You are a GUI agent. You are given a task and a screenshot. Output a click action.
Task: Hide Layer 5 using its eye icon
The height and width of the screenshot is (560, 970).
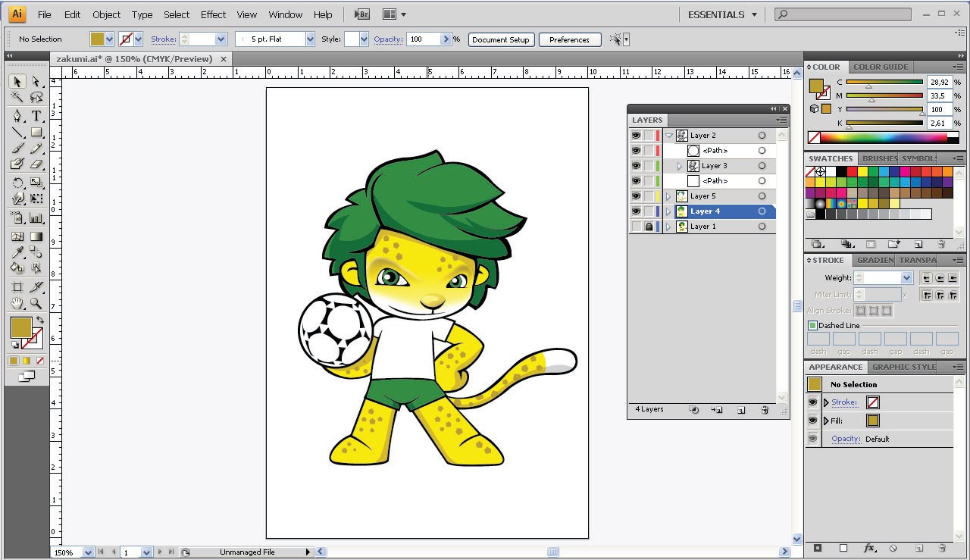[x=636, y=196]
